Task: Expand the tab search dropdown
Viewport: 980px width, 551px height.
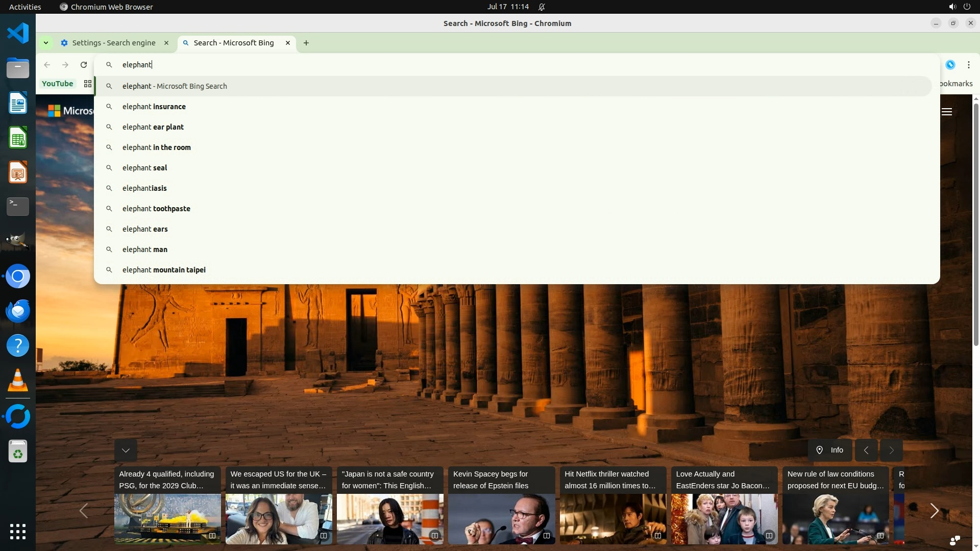Action: [46, 43]
